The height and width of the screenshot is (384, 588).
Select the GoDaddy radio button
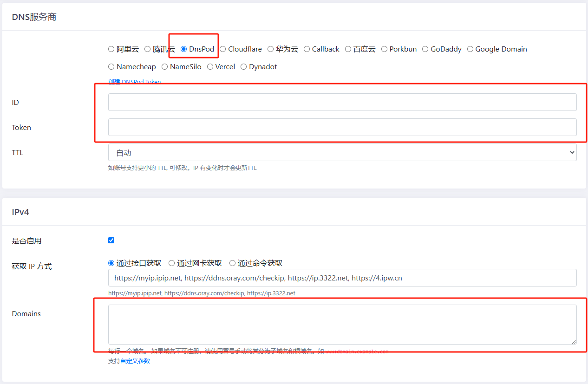click(425, 49)
